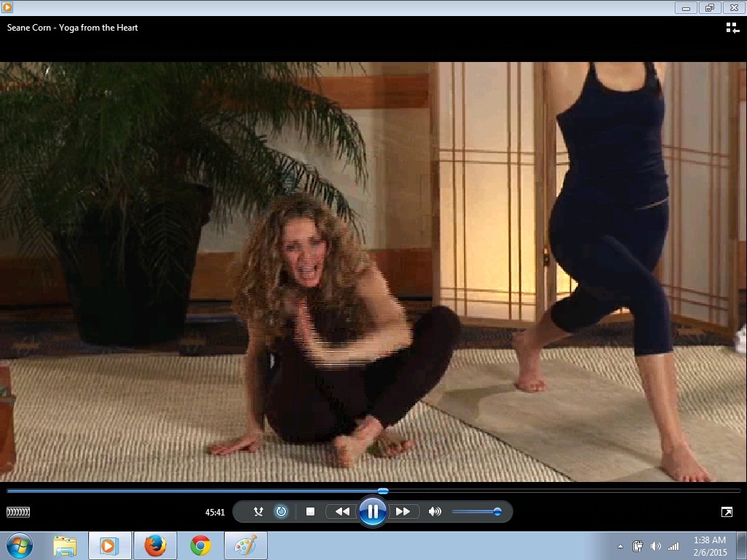Image resolution: width=747 pixels, height=560 pixels.
Task: Jump ahead on the seek bar track
Action: pos(564,491)
